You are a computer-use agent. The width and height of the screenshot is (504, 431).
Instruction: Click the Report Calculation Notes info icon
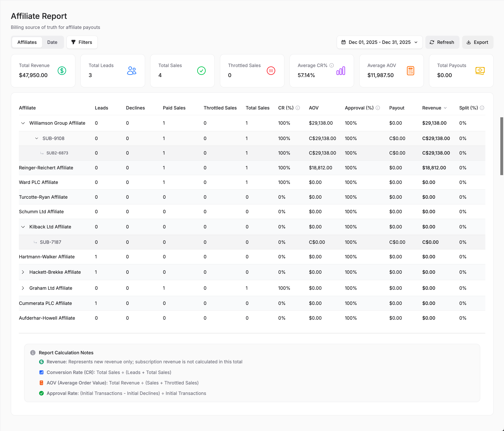pyautogui.click(x=33, y=353)
